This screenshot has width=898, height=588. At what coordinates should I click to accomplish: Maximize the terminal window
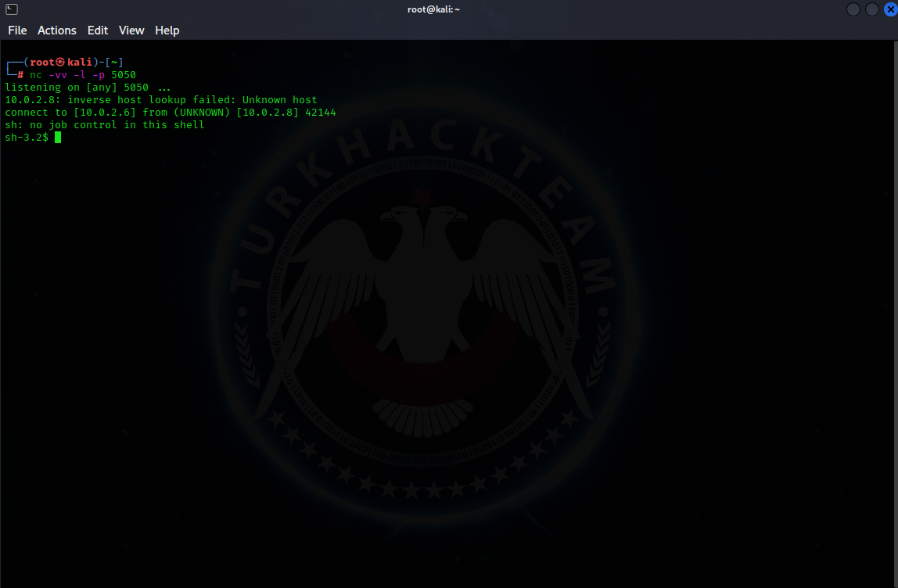pos(871,9)
